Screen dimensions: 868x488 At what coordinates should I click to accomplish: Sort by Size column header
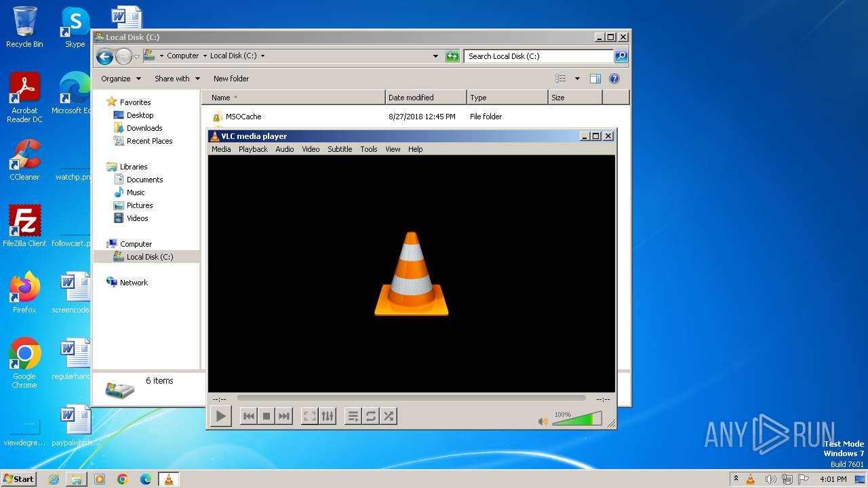(x=575, y=98)
